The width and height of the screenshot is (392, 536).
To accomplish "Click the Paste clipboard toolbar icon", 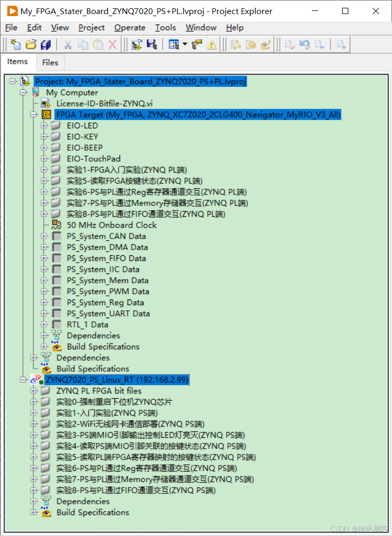I will 98,44.
